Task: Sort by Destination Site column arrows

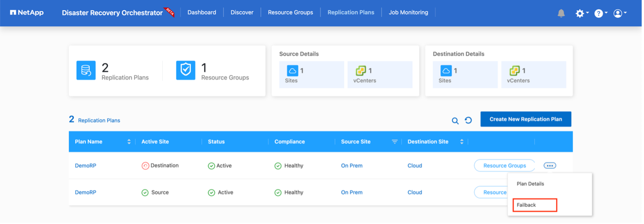Action: coord(462,142)
